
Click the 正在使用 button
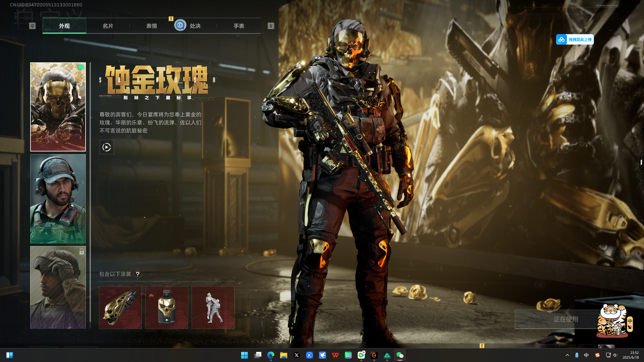click(x=566, y=319)
